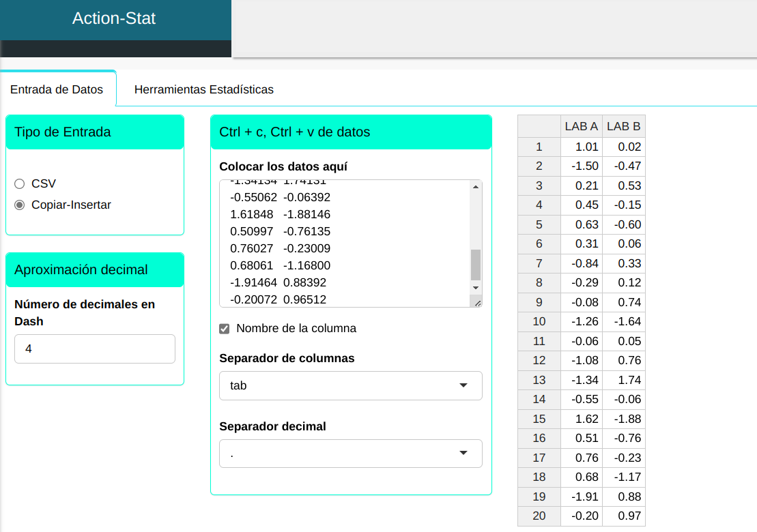Focus the Número de decimales input field

pos(94,349)
